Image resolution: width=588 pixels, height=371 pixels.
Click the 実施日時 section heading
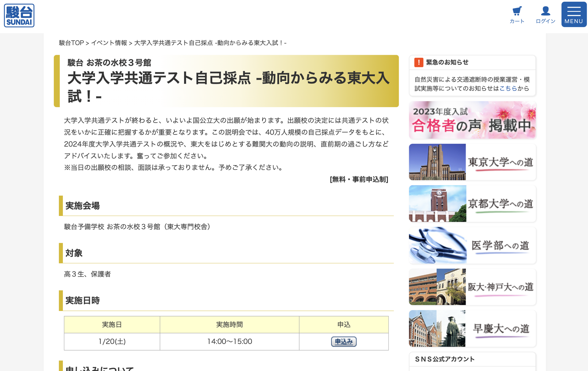click(82, 300)
